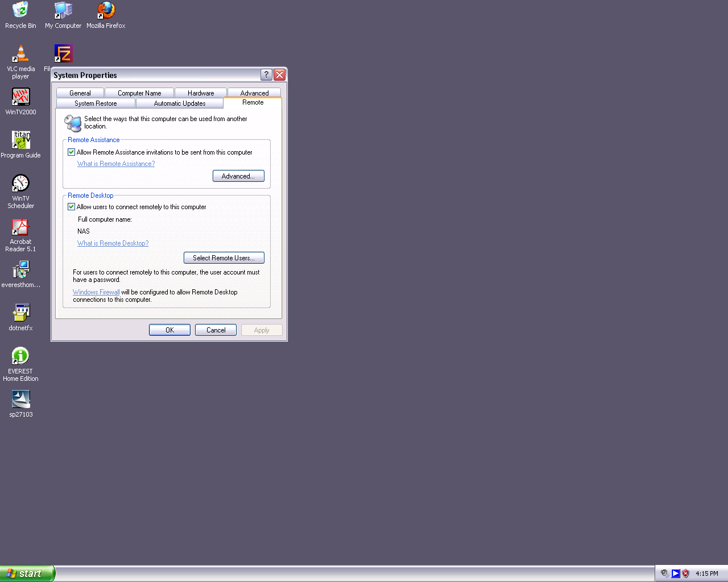728x582 pixels.
Task: Open the What is Remote Desktop link
Action: pyautogui.click(x=113, y=243)
